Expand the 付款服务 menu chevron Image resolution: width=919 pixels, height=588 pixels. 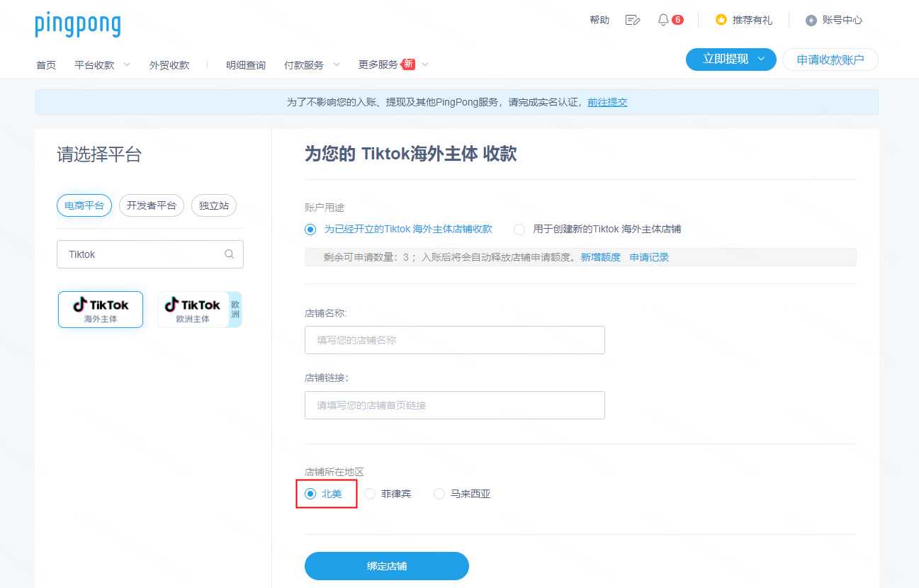click(336, 64)
